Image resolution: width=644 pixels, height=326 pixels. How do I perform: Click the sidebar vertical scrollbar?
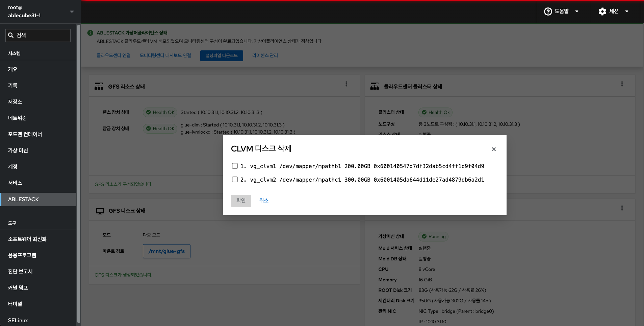click(79, 169)
